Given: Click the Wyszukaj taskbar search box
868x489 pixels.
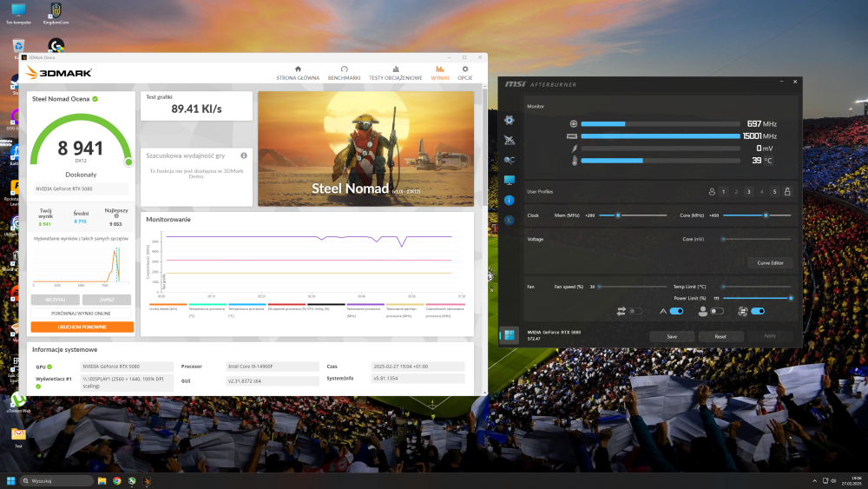Looking at the screenshot, I should 57,480.
